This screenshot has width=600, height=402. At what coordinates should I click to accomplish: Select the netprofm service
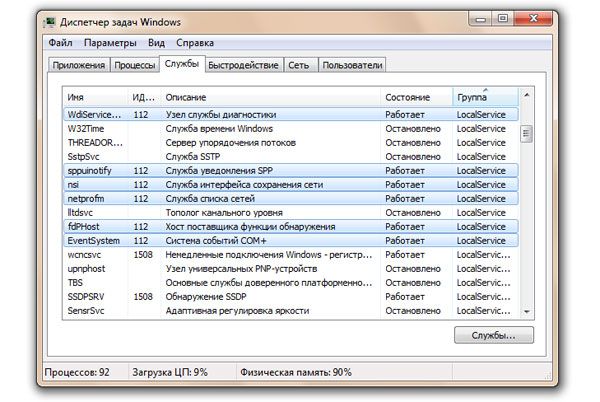pos(291,199)
